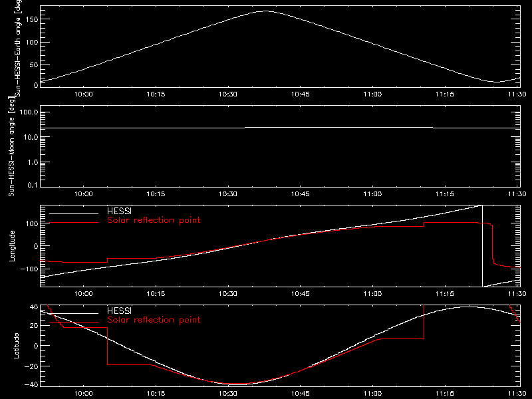Click the 'Latitude' y-axis title
Viewport: 532px width, 399px height.
tap(16, 346)
